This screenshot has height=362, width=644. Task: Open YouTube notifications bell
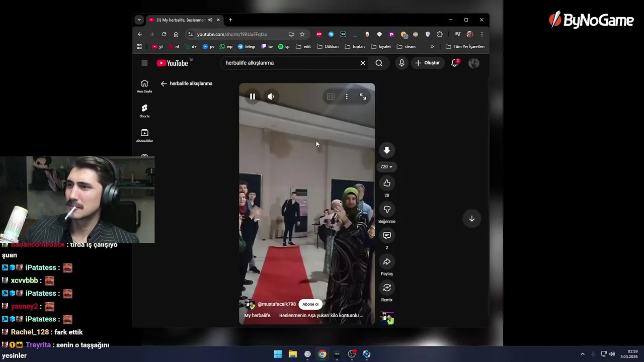pos(455,63)
